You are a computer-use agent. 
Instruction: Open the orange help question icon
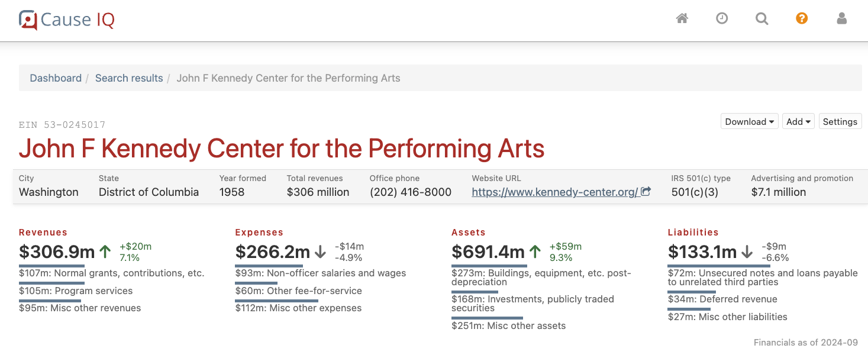point(802,18)
